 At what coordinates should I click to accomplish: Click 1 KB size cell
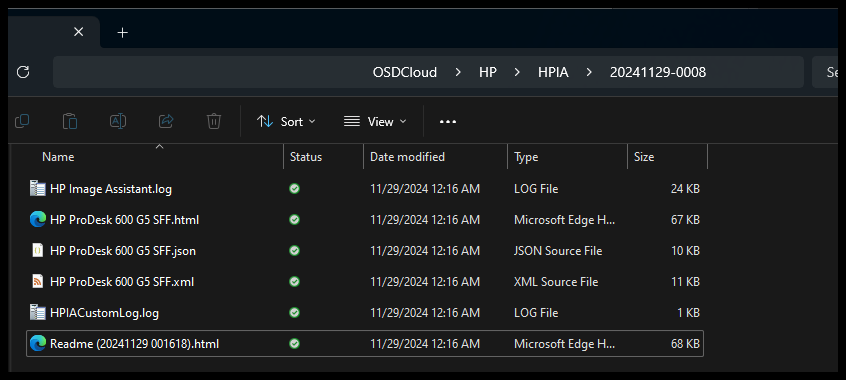tap(688, 313)
